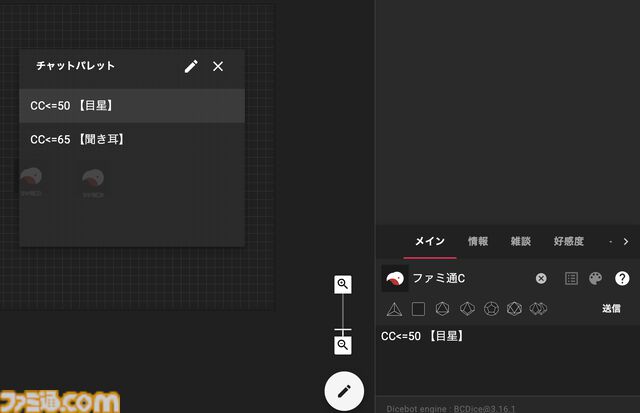Edit the chat palette with pencil icon
The image size is (640, 413).
coord(191,66)
